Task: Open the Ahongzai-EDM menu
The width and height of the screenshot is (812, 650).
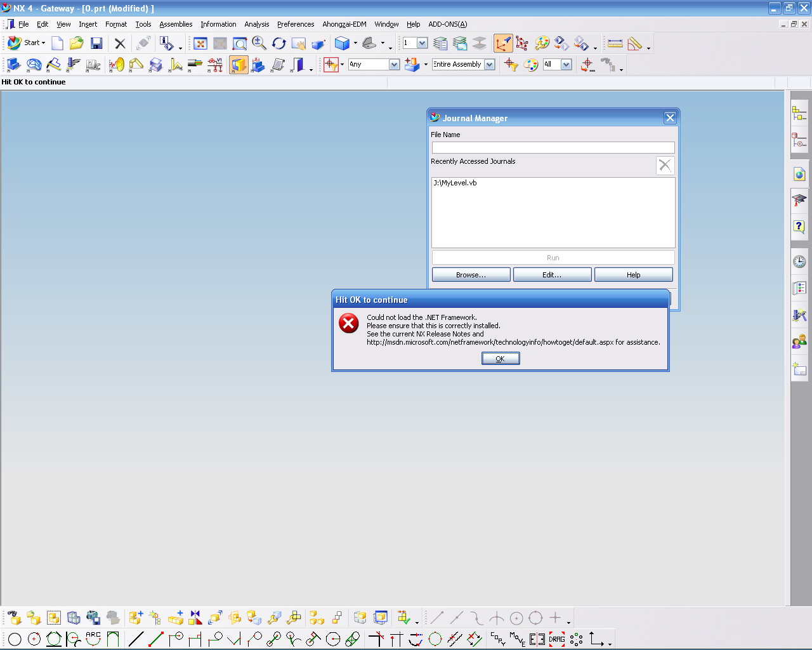Action: [x=344, y=24]
